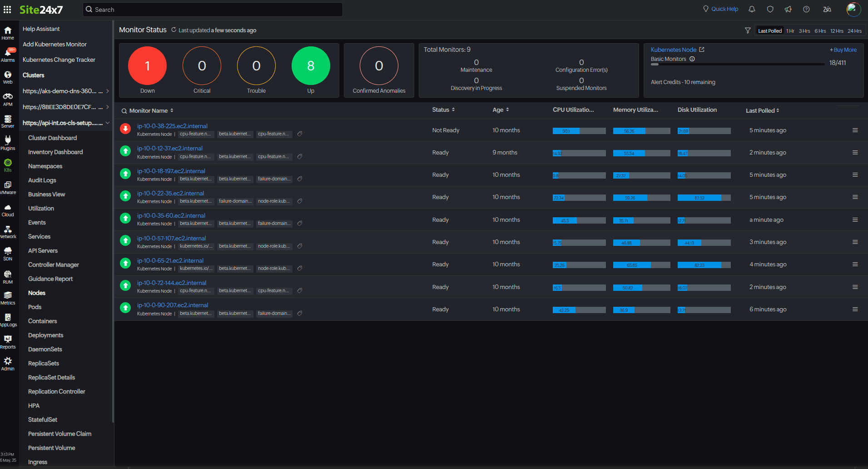Edit tags for ip-10-0-38-225.ec2.internal

click(x=300, y=134)
